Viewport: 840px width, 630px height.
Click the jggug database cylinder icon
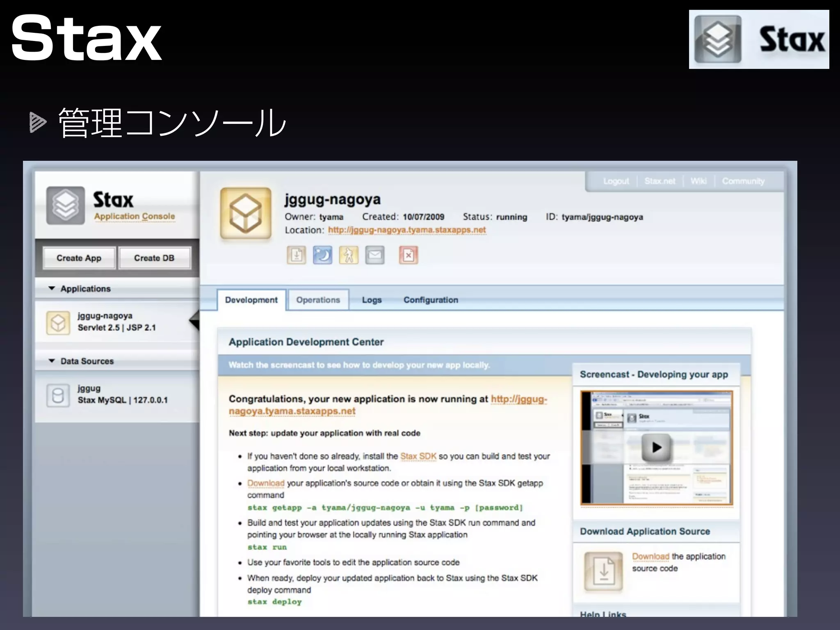(58, 395)
